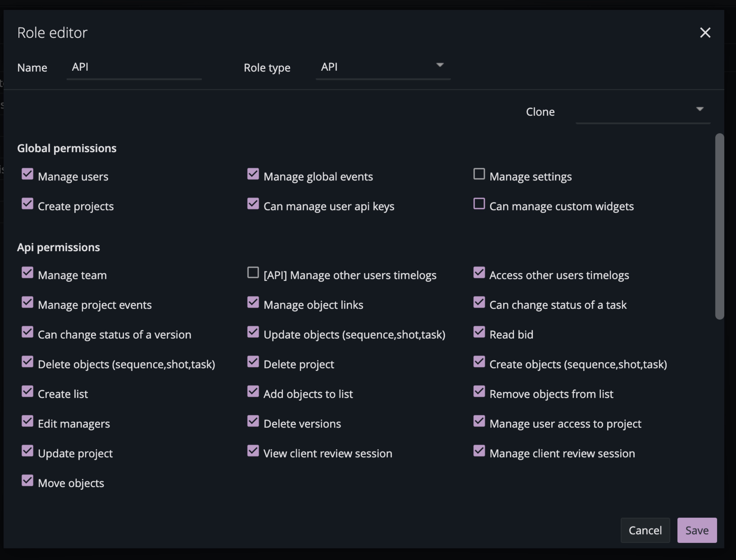Viewport: 736px width, 560px height.
Task: Toggle Access other users timelogs
Action: click(479, 272)
